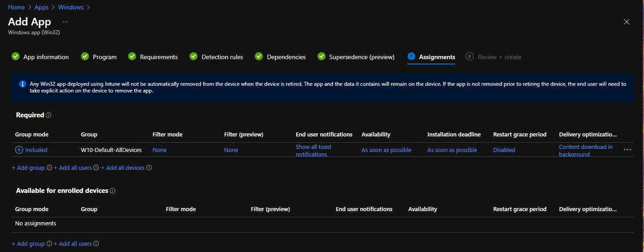Click info icon after Required Add group
Screen dimensions: 644x252
pos(49,168)
